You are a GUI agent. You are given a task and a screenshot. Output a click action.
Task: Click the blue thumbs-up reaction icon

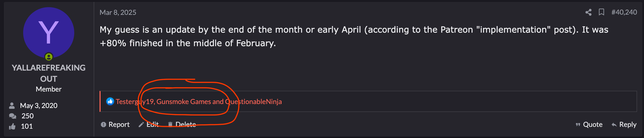[110, 101]
